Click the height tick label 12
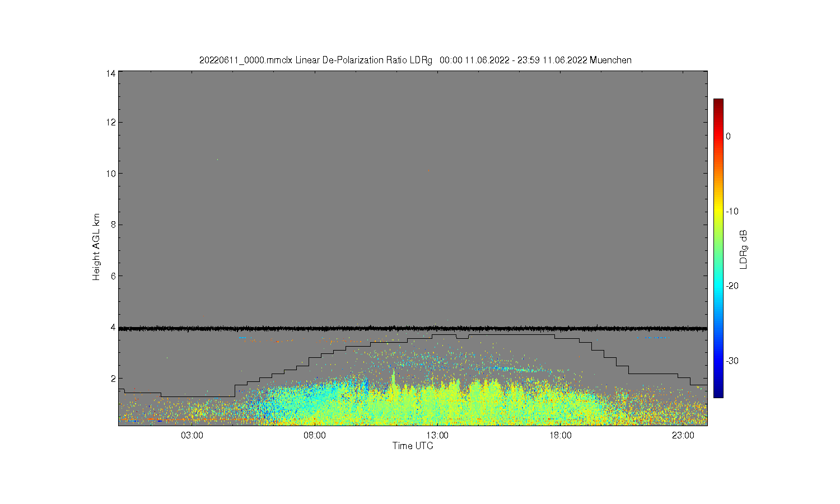The image size is (840, 504). pyautogui.click(x=111, y=122)
